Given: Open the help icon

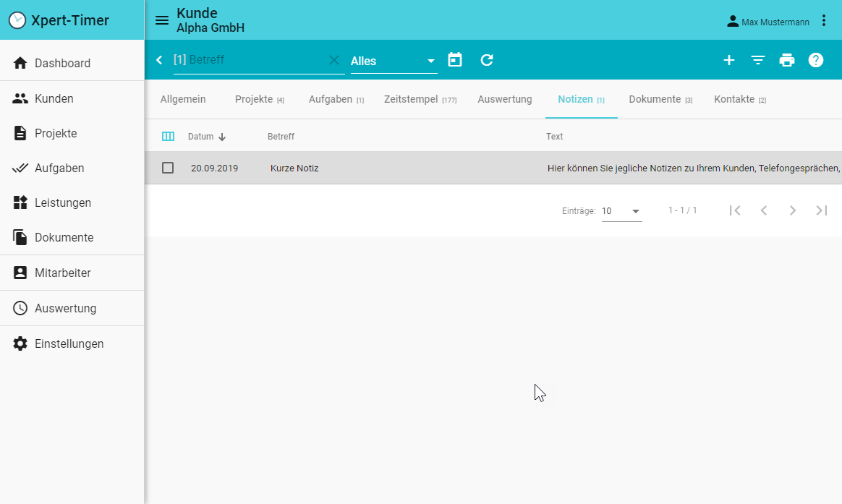Looking at the screenshot, I should tap(815, 60).
